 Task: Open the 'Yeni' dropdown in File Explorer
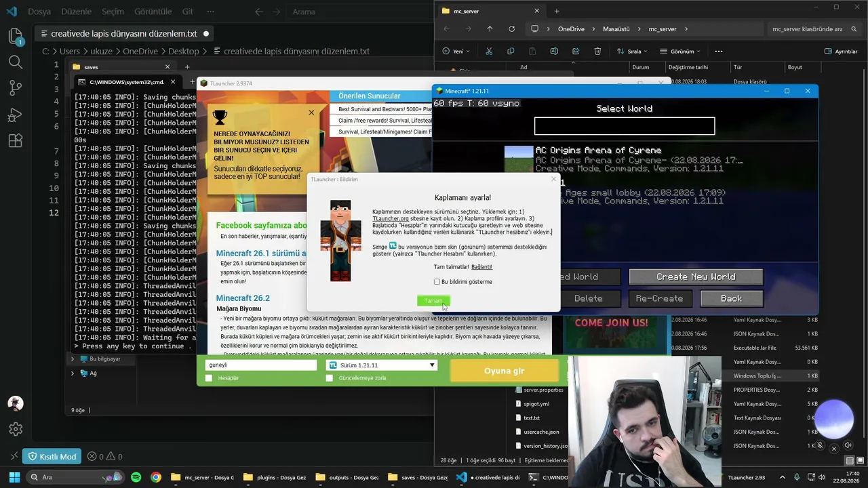pos(455,52)
